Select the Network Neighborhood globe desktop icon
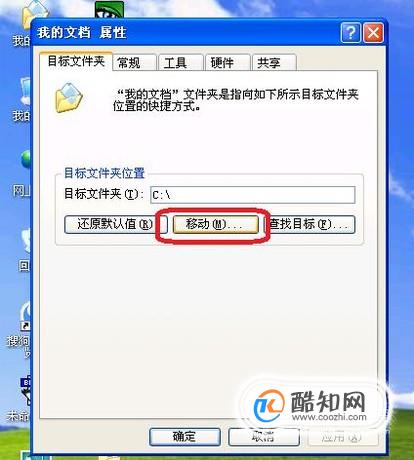 click(24, 173)
